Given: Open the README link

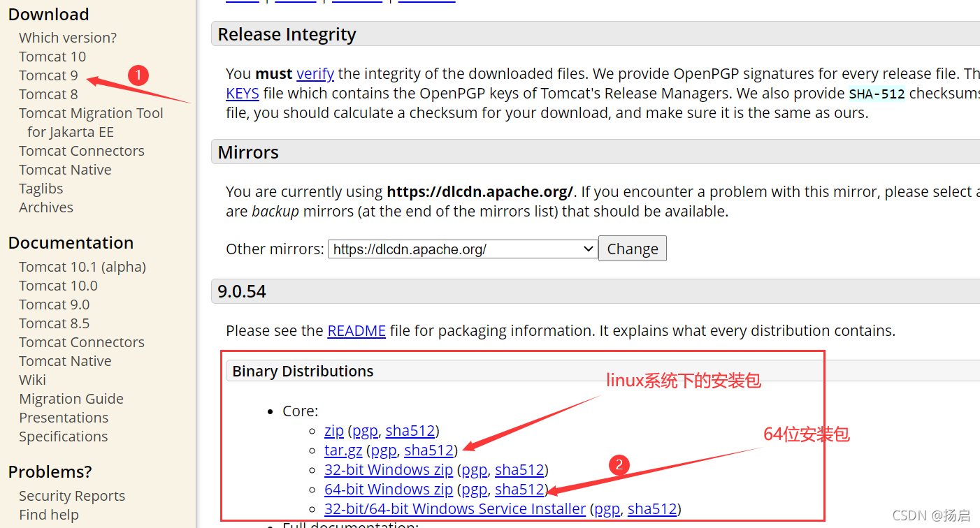Looking at the screenshot, I should [x=356, y=331].
